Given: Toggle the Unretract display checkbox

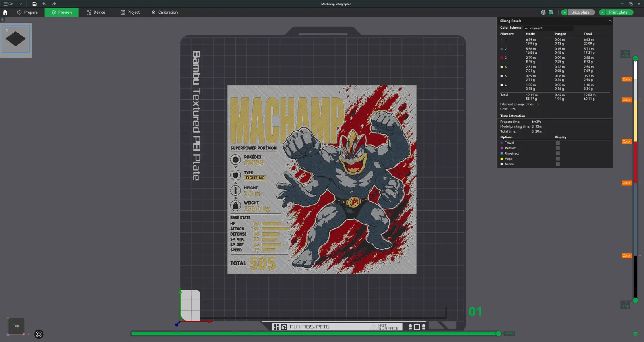Looking at the screenshot, I should (558, 153).
